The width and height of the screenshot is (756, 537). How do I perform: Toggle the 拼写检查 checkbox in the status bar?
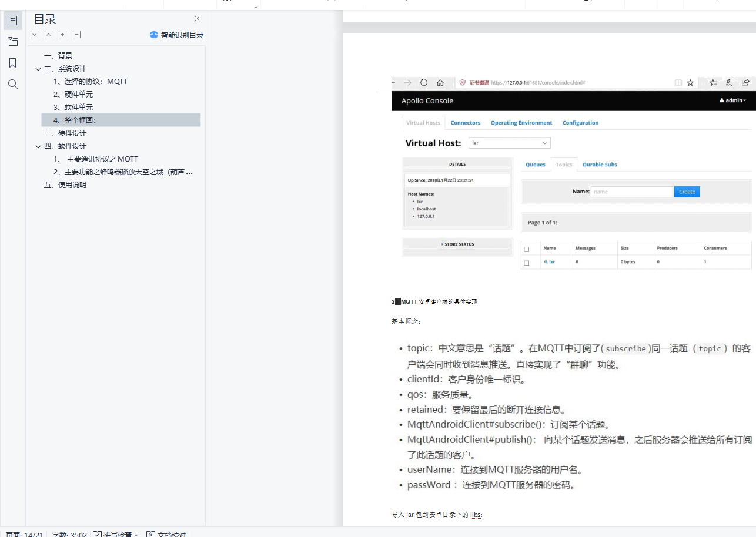click(97, 535)
